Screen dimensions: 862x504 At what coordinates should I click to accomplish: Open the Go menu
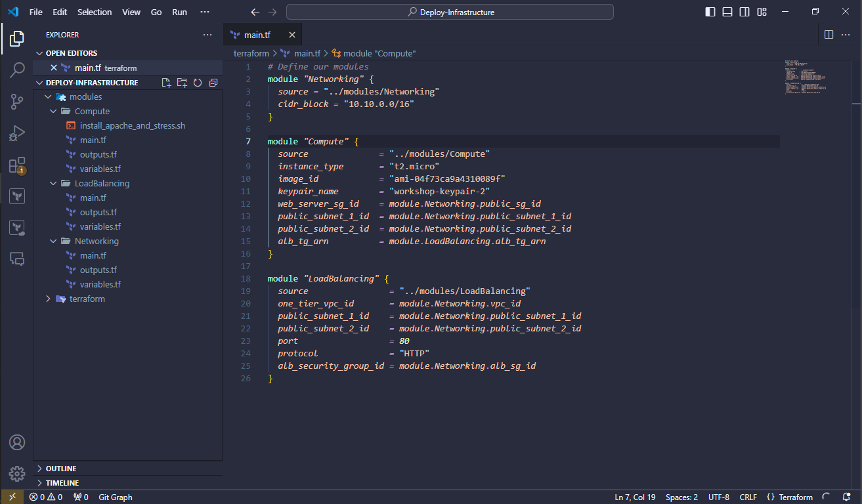pyautogui.click(x=156, y=12)
